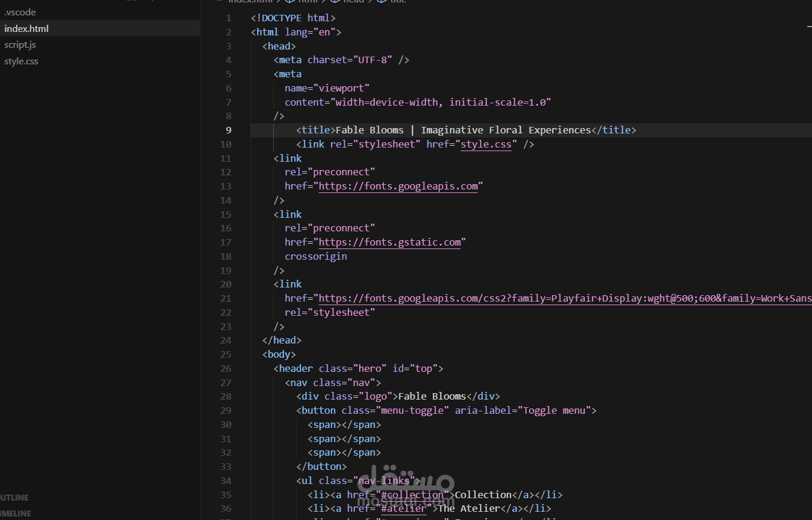Click line number 17 in gutter
Screen dimensions: 812x520
226,242
